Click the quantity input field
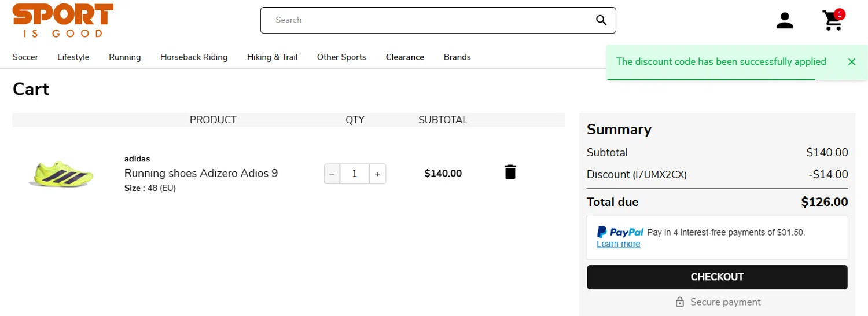This screenshot has height=316, width=868. (x=354, y=174)
